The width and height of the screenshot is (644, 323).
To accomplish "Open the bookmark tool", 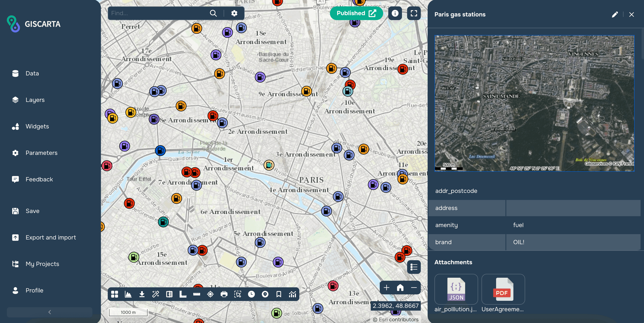I will tap(279, 294).
